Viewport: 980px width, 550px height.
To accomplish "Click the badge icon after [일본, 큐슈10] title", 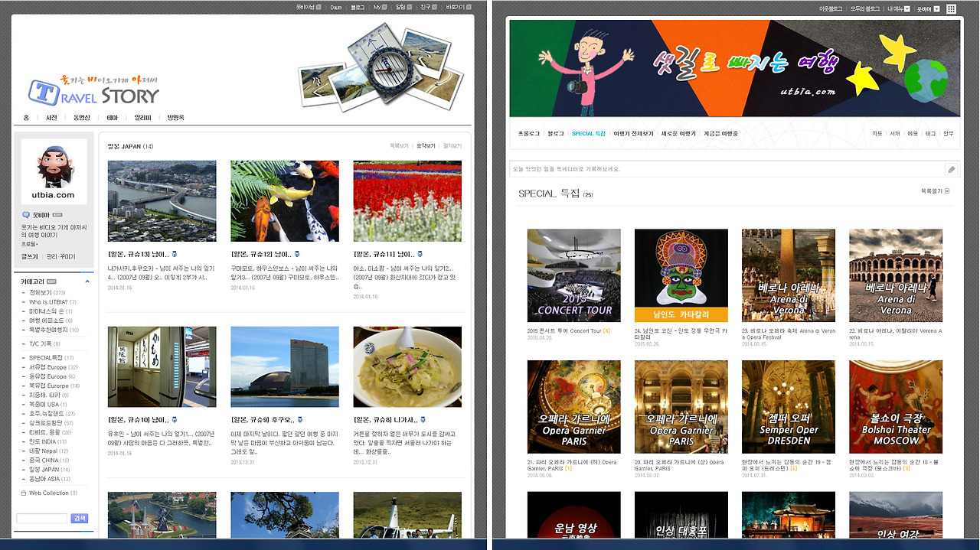I will (174, 419).
